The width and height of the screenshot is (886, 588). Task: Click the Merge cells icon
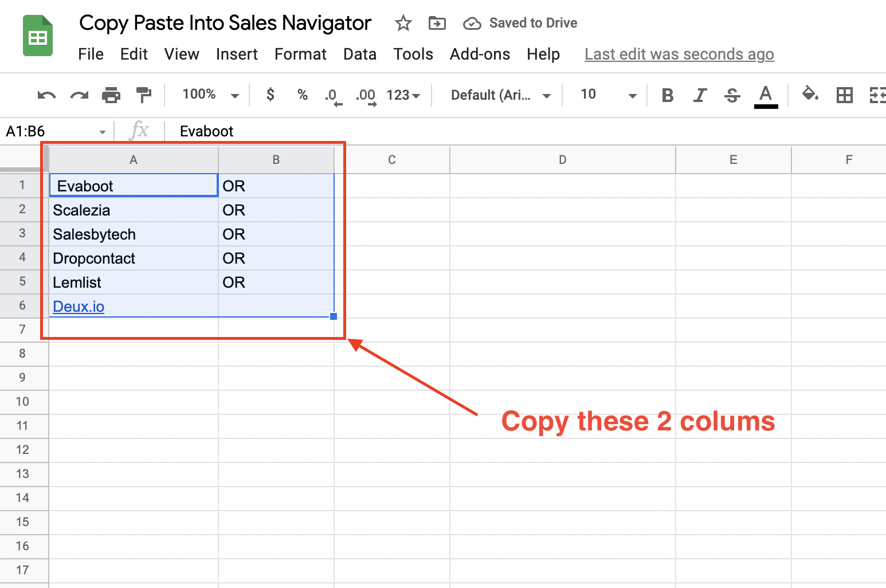877,95
